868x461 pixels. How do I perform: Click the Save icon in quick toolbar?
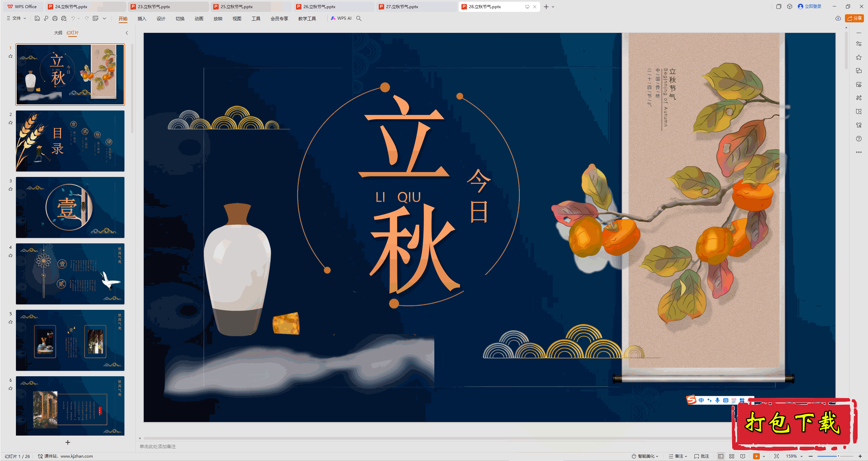tap(37, 18)
